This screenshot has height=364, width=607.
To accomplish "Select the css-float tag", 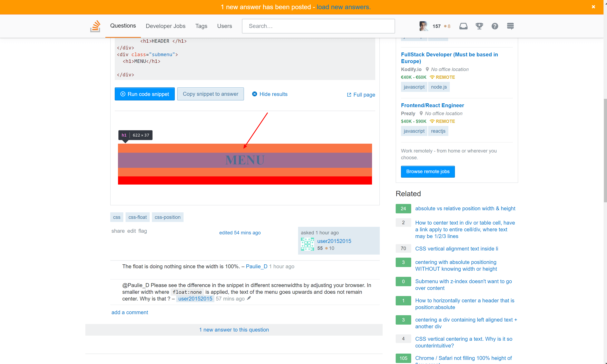I will click(137, 217).
